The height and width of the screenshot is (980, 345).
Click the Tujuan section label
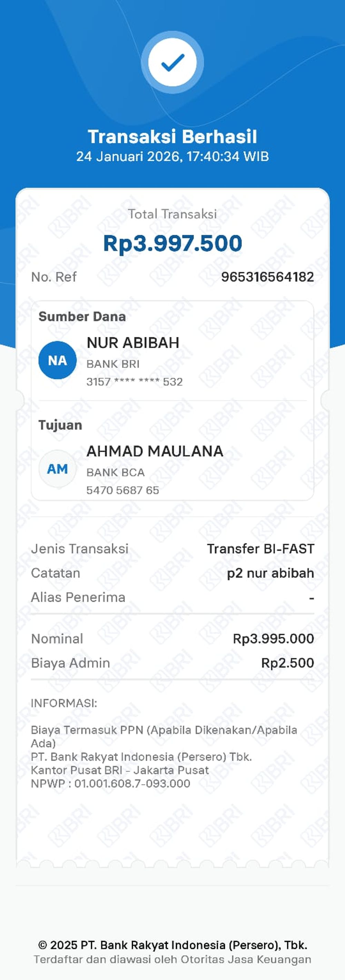click(x=60, y=425)
